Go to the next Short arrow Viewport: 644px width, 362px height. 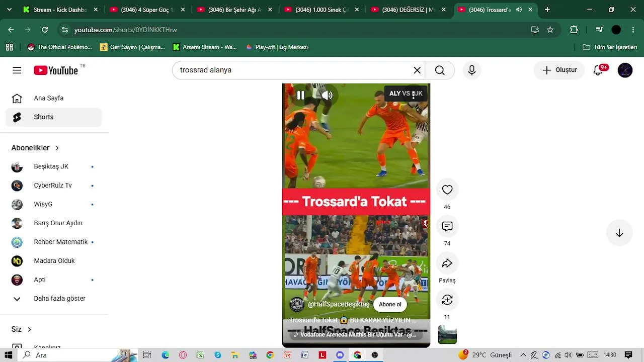coord(619,233)
